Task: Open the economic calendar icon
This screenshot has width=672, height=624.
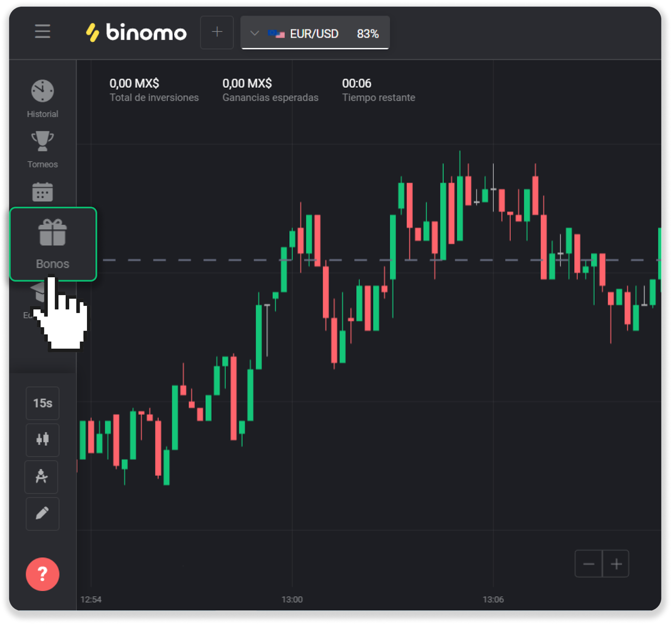Action: tap(42, 192)
